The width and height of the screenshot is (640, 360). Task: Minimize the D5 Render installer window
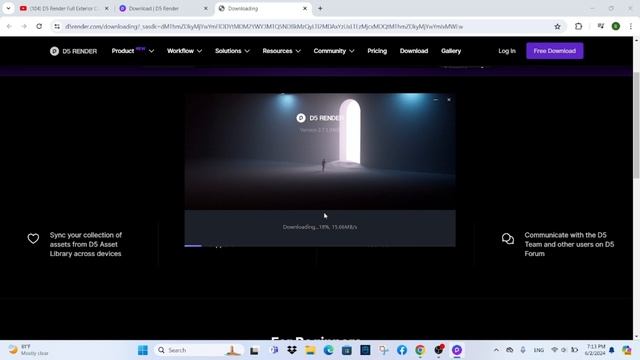436,100
